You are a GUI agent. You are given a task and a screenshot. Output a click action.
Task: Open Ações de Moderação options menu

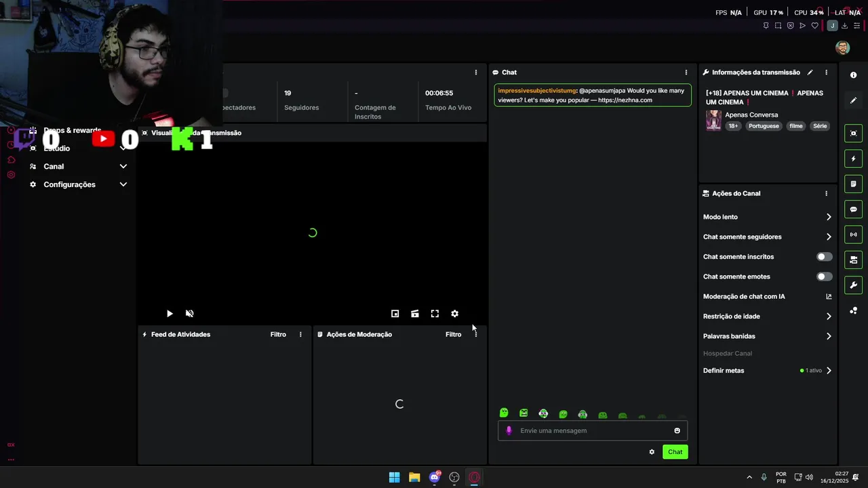coord(475,334)
